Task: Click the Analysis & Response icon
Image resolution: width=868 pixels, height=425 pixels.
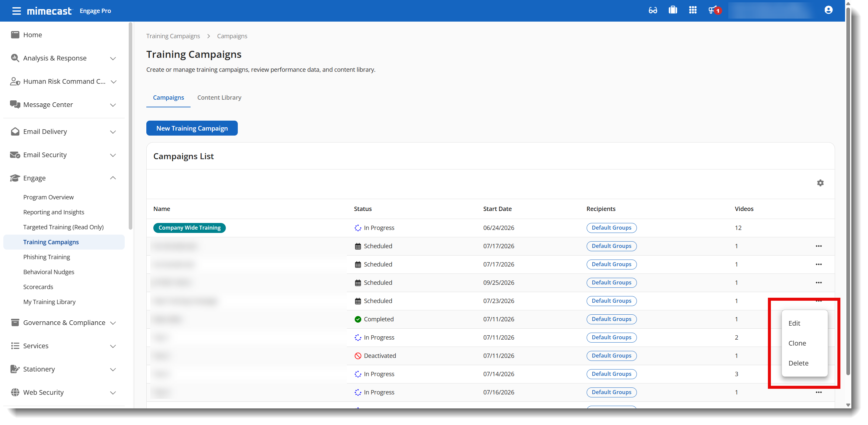Action: (x=15, y=58)
